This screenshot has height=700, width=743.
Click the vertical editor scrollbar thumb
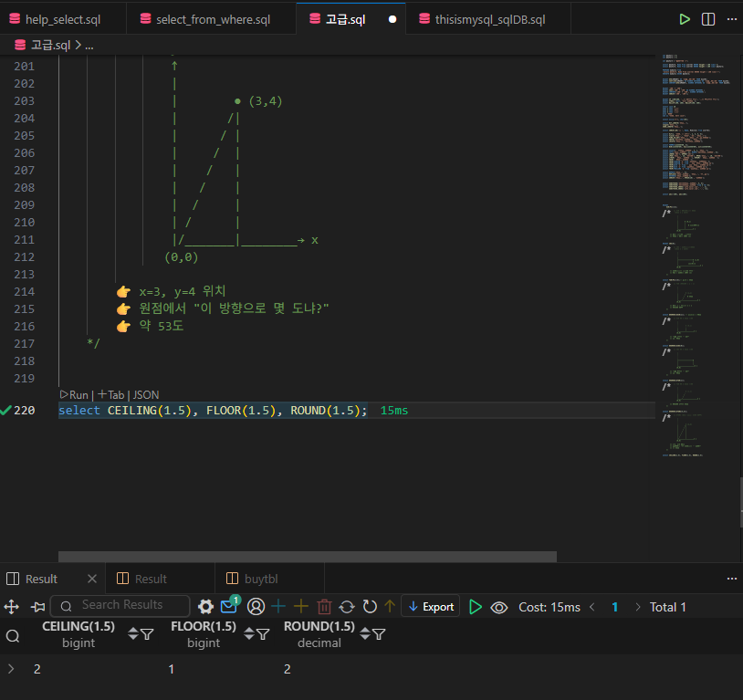pyautogui.click(x=740, y=502)
